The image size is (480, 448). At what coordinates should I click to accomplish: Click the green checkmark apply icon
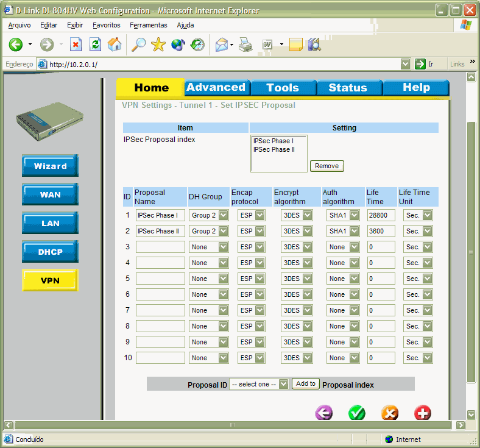[357, 413]
